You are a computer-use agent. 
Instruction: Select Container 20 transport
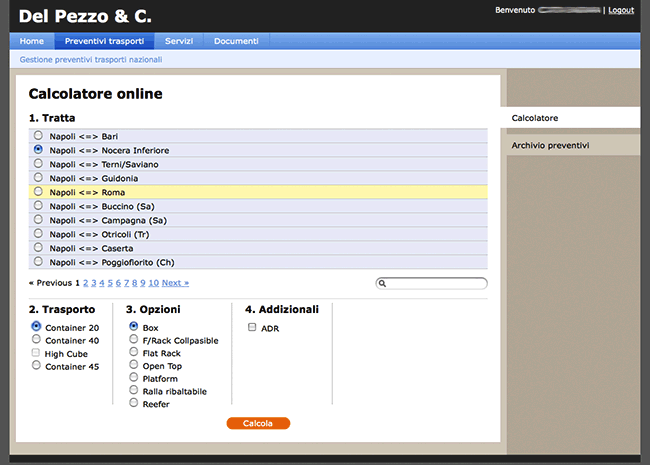point(36,326)
